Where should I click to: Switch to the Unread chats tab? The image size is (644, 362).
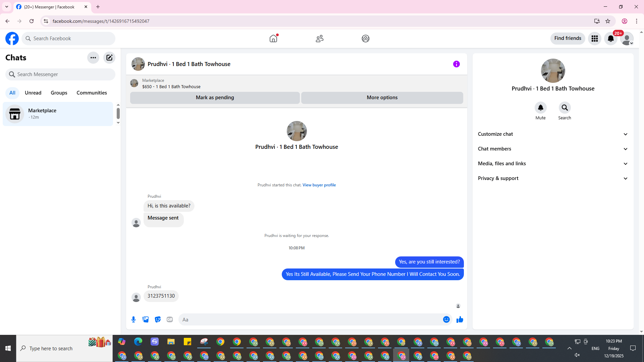(33, 93)
